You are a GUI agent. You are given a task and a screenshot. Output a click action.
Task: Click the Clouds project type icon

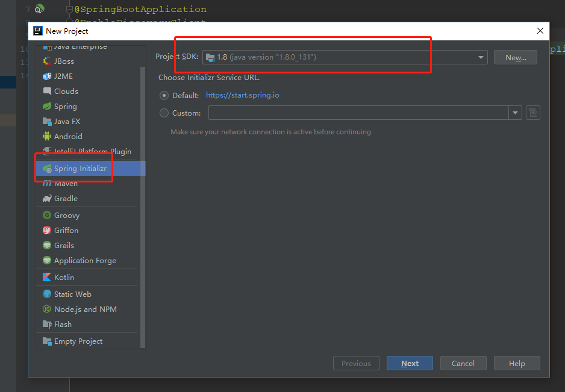pos(47,91)
